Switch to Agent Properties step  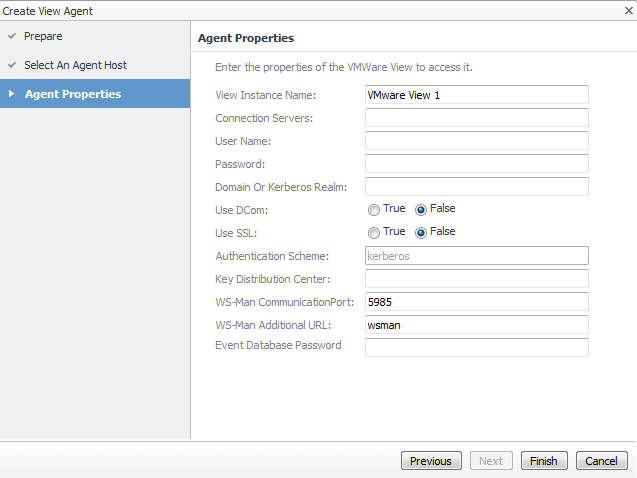pyautogui.click(x=73, y=94)
